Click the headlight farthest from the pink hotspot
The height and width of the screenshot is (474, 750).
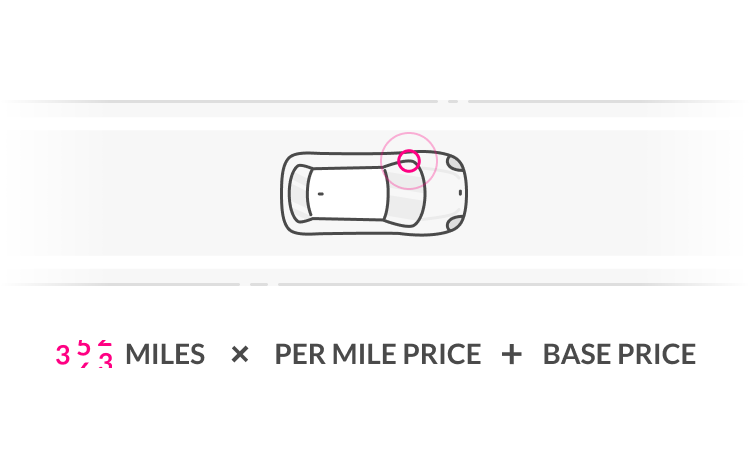(454, 223)
